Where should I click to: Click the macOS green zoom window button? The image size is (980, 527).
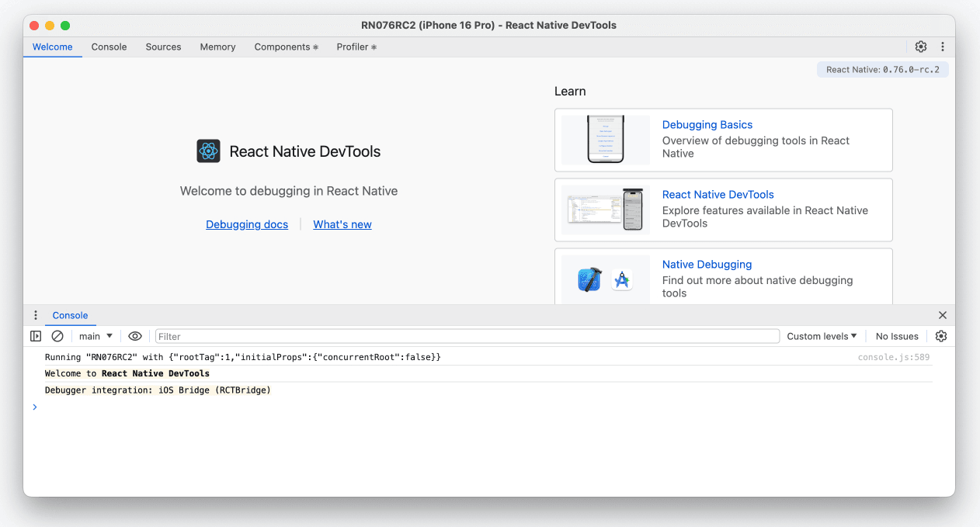tap(65, 26)
